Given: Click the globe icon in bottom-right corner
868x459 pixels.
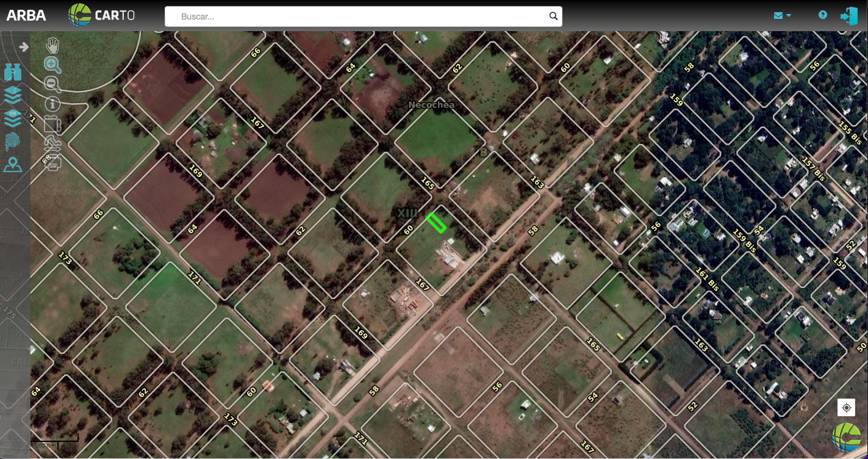Looking at the screenshot, I should [x=847, y=438].
